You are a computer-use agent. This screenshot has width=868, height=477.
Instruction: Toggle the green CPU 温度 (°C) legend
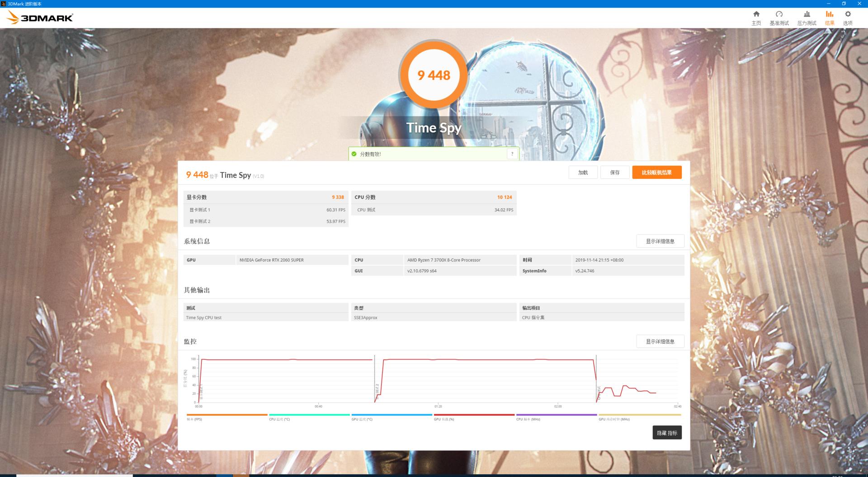309,417
